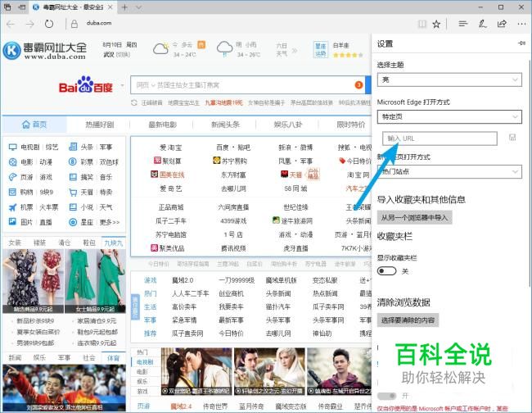
Task: Expand the search type 网页 dropdown
Action: pos(146,85)
